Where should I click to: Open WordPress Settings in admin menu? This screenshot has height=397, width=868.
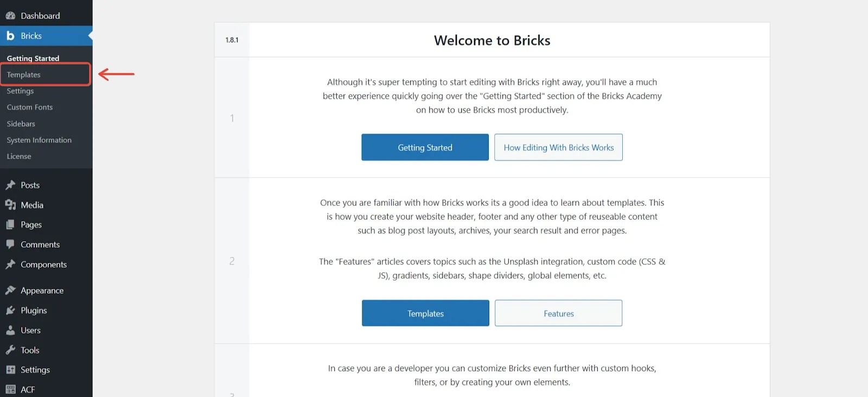click(46, 370)
